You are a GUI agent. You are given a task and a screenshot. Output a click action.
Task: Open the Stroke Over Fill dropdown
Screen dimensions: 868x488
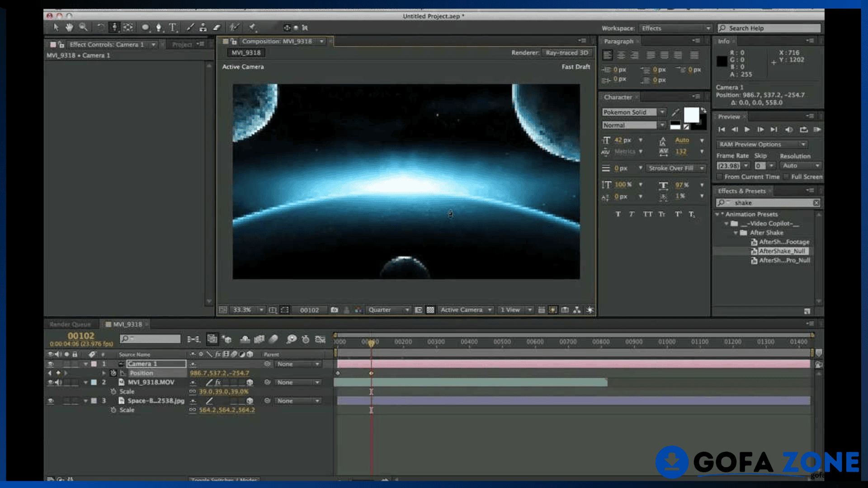(675, 168)
